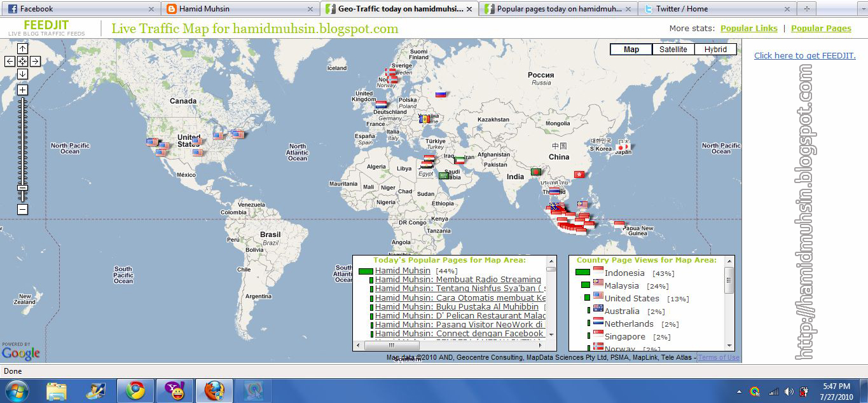Click the Netherlands row in country views
The image size is (868, 403).
[633, 324]
